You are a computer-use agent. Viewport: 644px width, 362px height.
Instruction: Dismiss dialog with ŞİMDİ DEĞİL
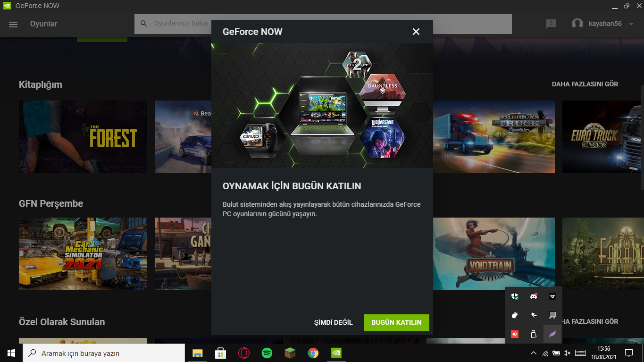coord(334,323)
